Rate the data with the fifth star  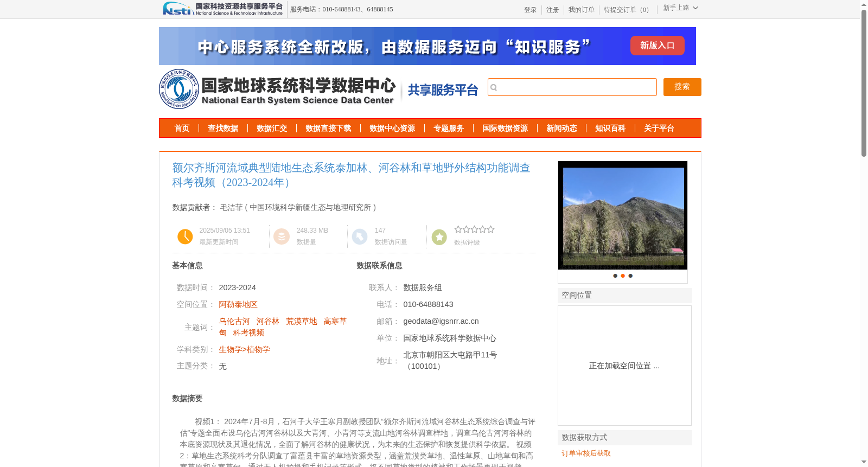click(491, 229)
